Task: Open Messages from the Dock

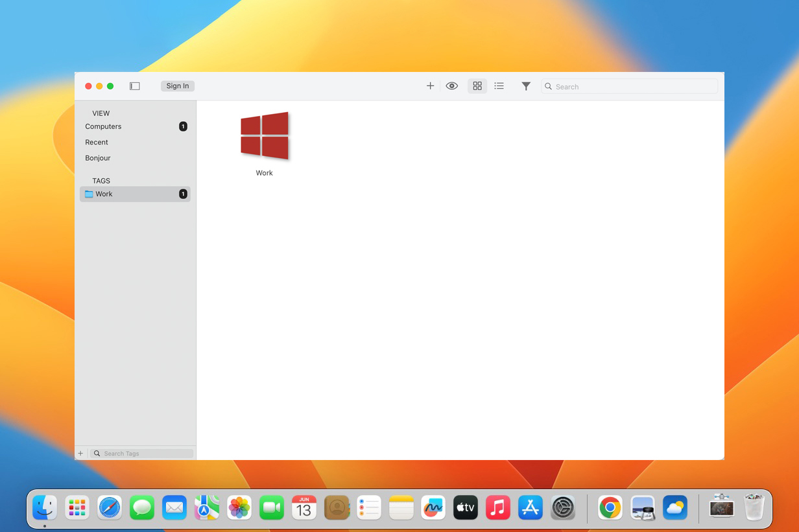Action: [142, 507]
